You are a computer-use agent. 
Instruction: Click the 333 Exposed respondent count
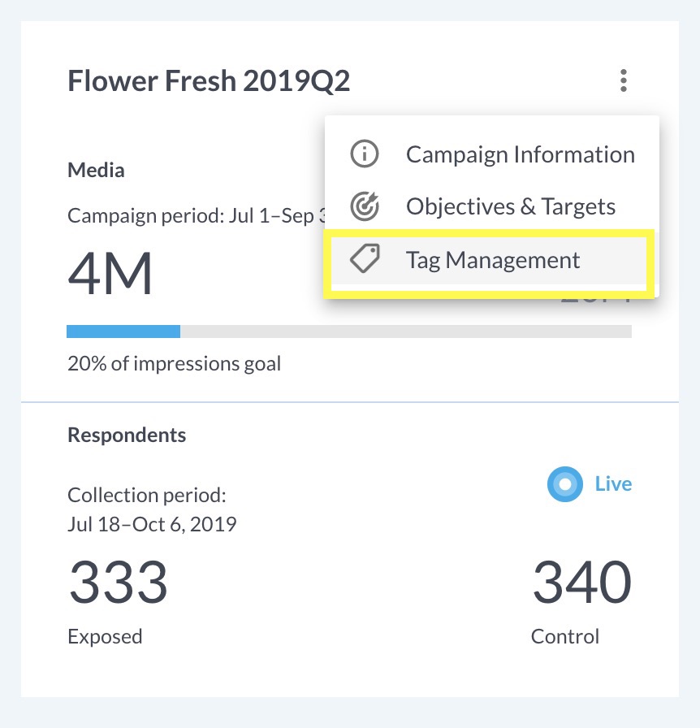click(117, 581)
